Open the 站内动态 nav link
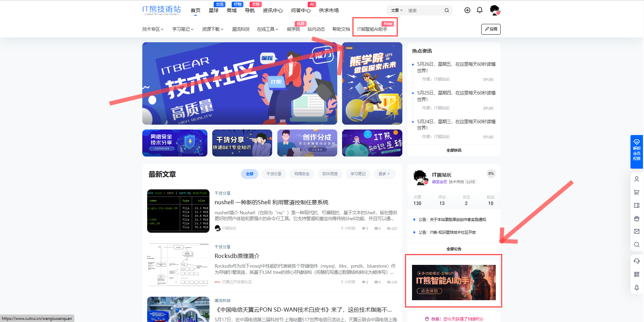Image resolution: width=644 pixels, height=322 pixels. click(x=316, y=29)
